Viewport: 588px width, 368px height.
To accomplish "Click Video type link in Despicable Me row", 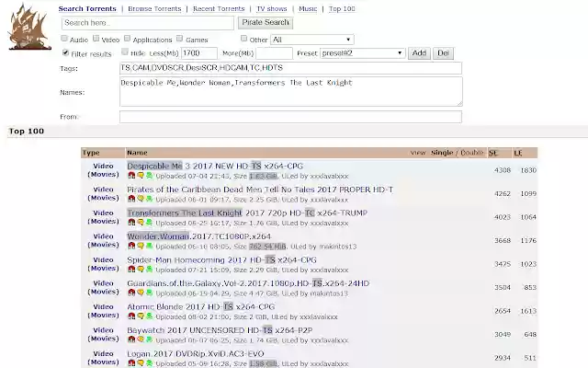I will pos(103,166).
